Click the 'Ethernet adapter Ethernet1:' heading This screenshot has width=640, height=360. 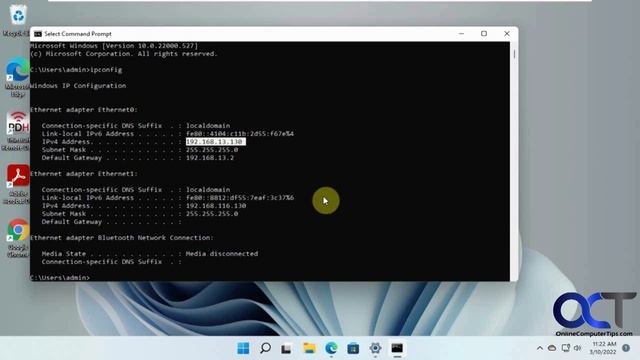point(84,174)
